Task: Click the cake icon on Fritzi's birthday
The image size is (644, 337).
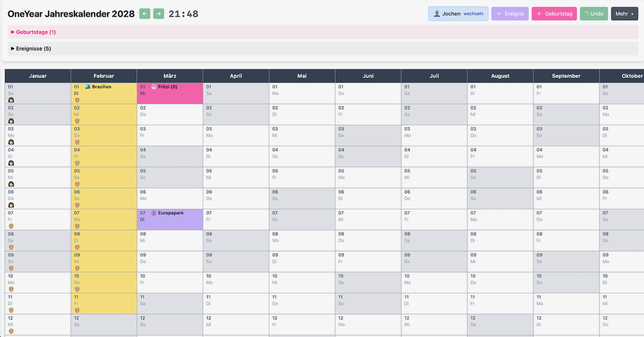Action: tap(153, 87)
